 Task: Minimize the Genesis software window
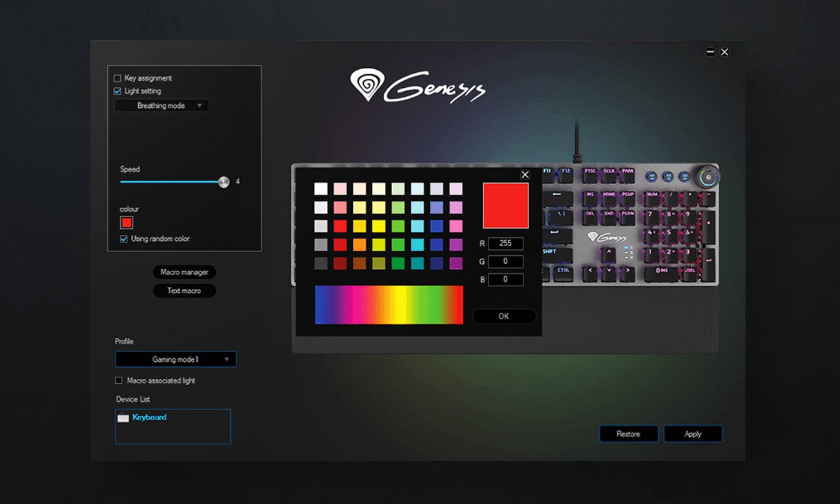pos(710,52)
